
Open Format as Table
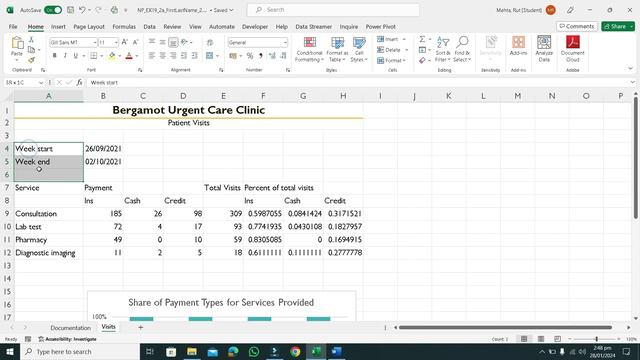[x=337, y=49]
